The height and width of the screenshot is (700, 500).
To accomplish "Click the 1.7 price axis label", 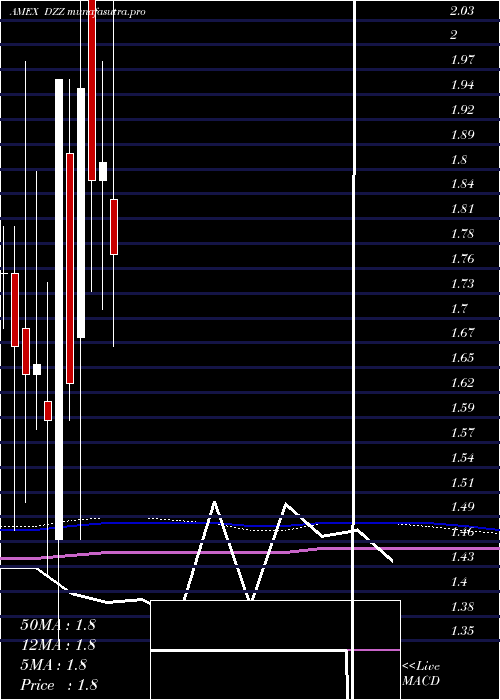I will 459,308.
